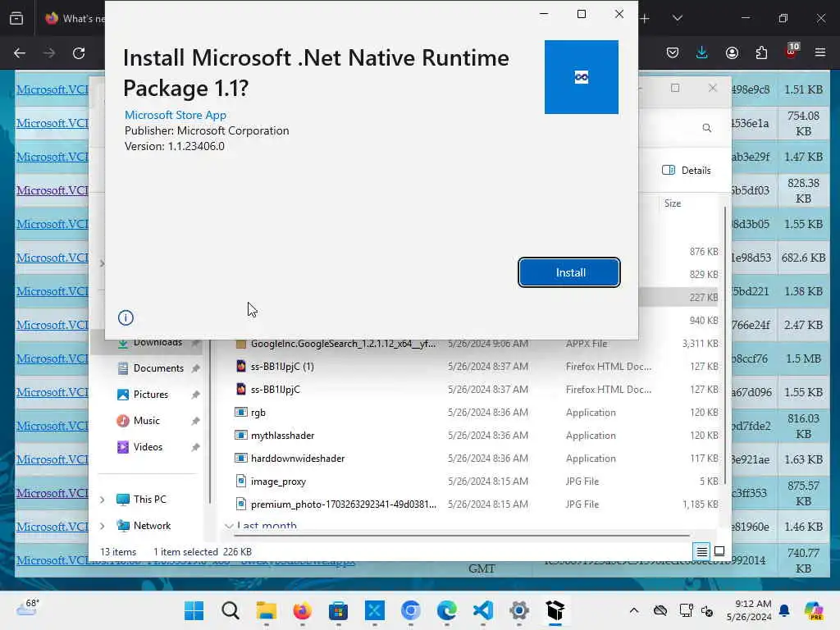
Task: Select the ss-BB1lJpjC (1) file
Action: (x=476, y=367)
